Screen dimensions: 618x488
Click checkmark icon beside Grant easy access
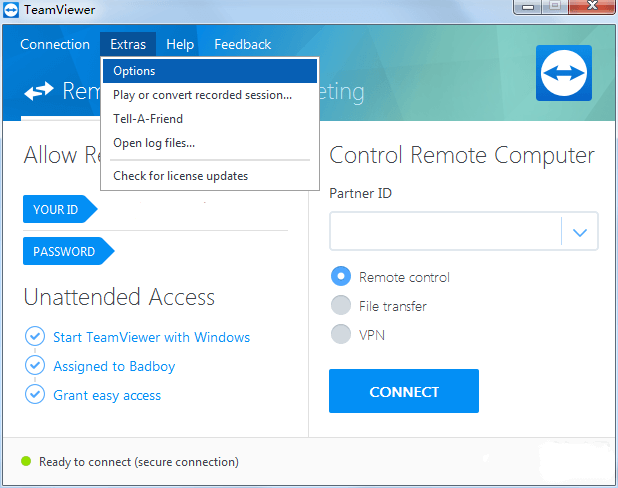tap(35, 394)
